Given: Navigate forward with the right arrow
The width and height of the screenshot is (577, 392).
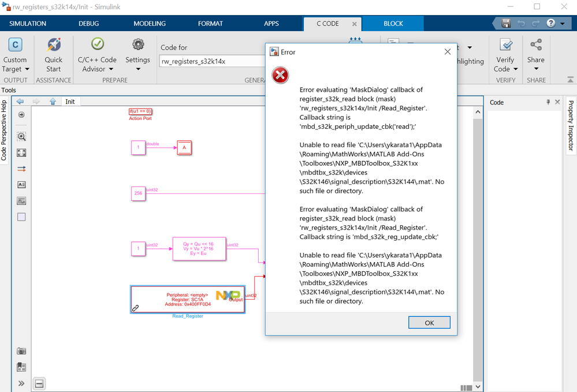Looking at the screenshot, I should (x=36, y=101).
